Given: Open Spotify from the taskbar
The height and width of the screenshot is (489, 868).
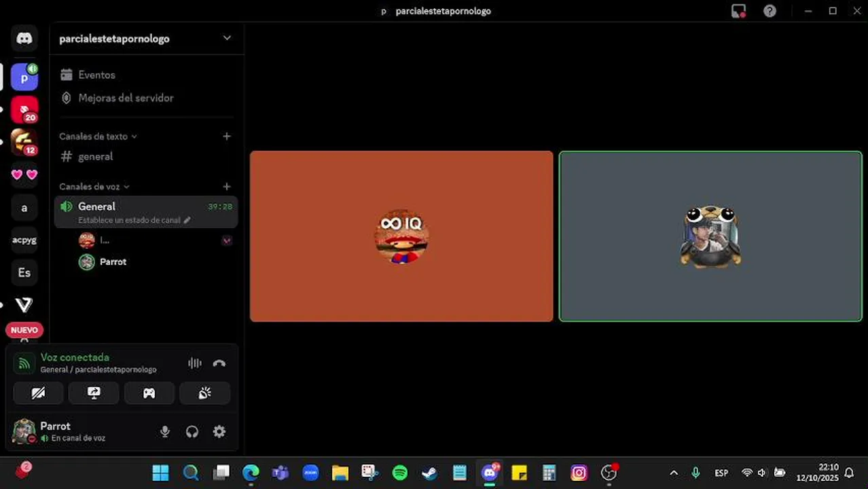Looking at the screenshot, I should click(x=400, y=473).
